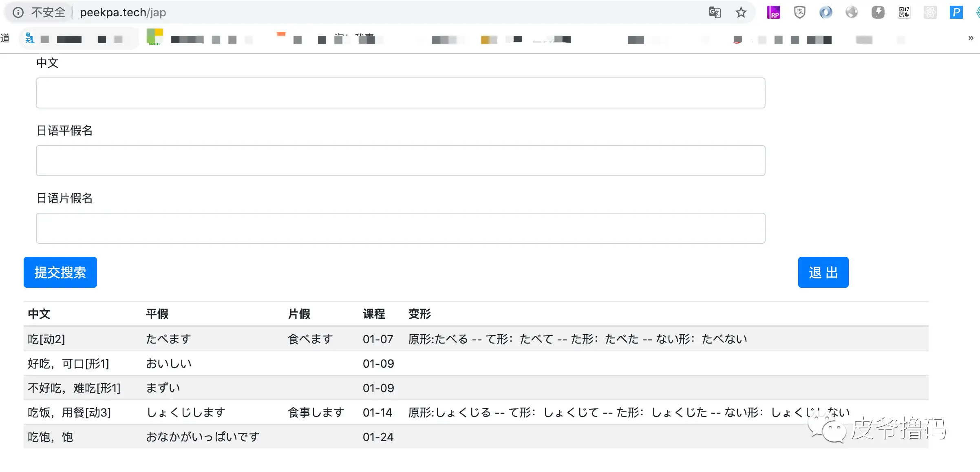Click the peekpa.tech/jap address bar URL
Viewport: 980px width, 472px height.
[x=123, y=13]
